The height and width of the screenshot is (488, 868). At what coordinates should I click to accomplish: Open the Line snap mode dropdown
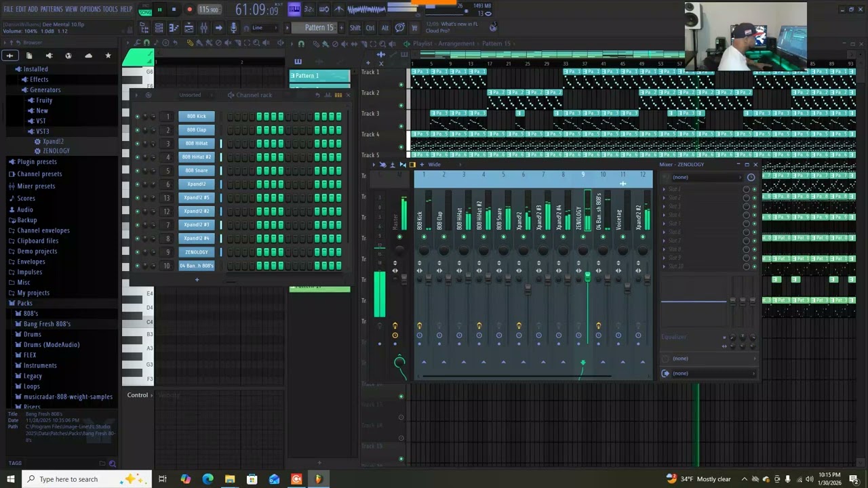pos(265,28)
